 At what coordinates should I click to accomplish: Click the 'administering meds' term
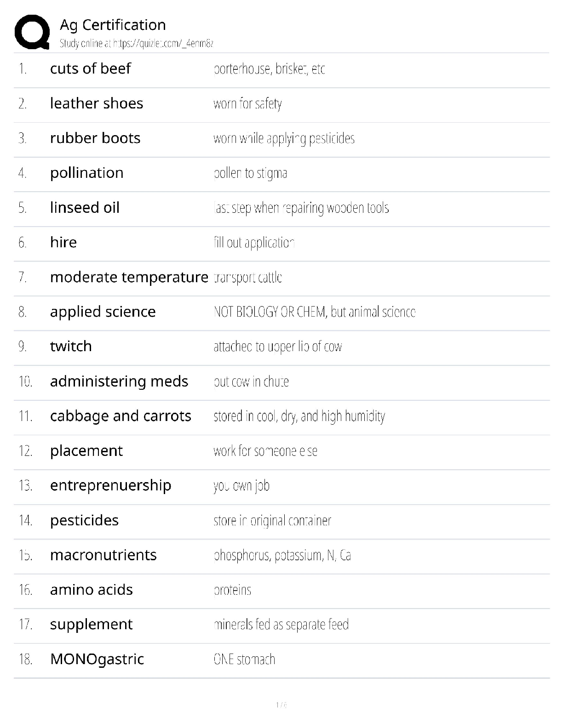[119, 381]
